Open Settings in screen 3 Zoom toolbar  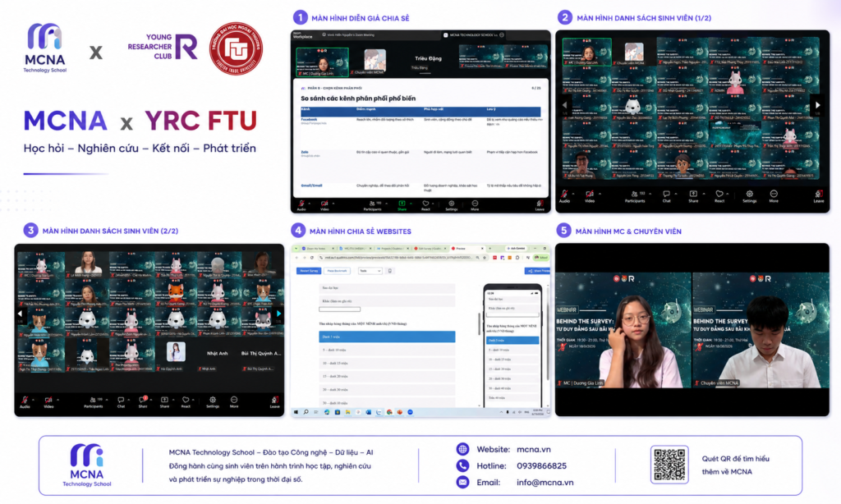(213, 402)
